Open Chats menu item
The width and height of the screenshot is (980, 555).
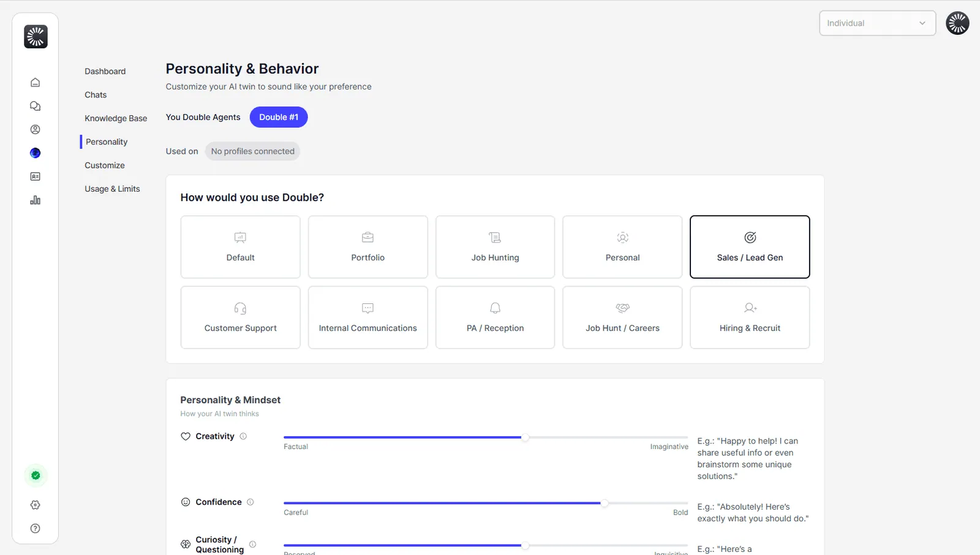96,95
